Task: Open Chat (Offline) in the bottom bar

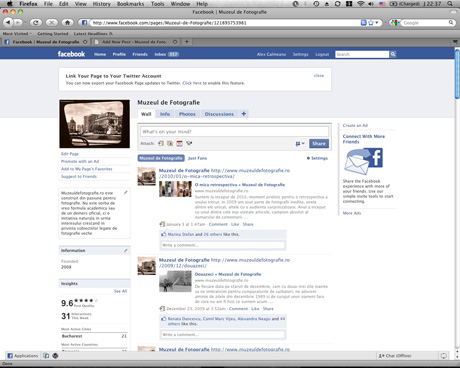Action: click(x=395, y=356)
